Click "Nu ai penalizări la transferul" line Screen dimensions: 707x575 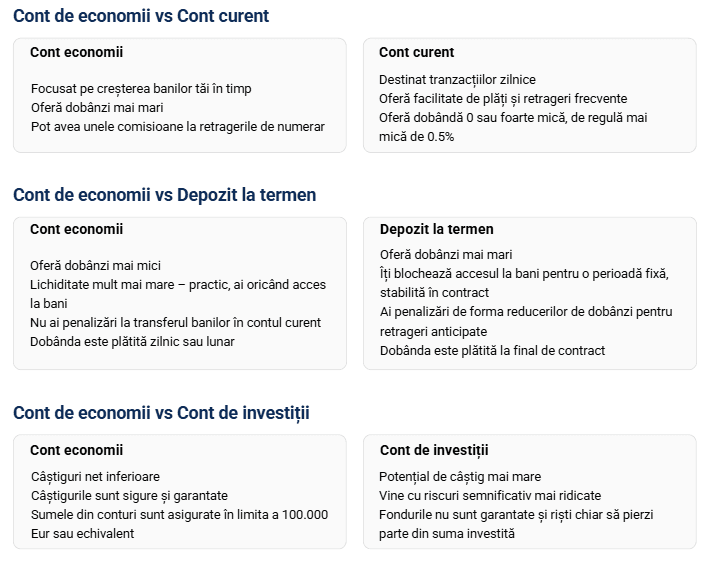[175, 322]
